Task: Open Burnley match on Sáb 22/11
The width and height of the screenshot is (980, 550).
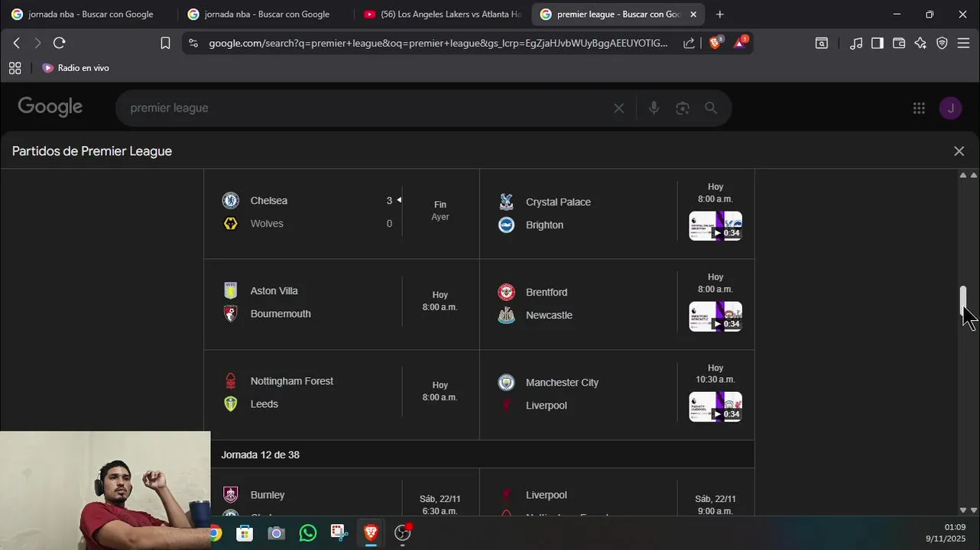Action: [x=341, y=493]
